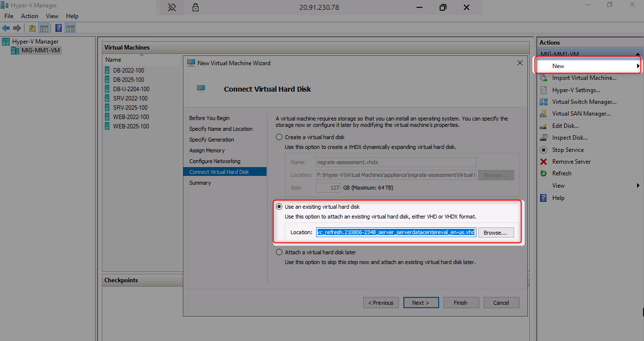This screenshot has width=644, height=341.
Task: Select Use an existing virtual hard disk
Action: tap(279, 207)
